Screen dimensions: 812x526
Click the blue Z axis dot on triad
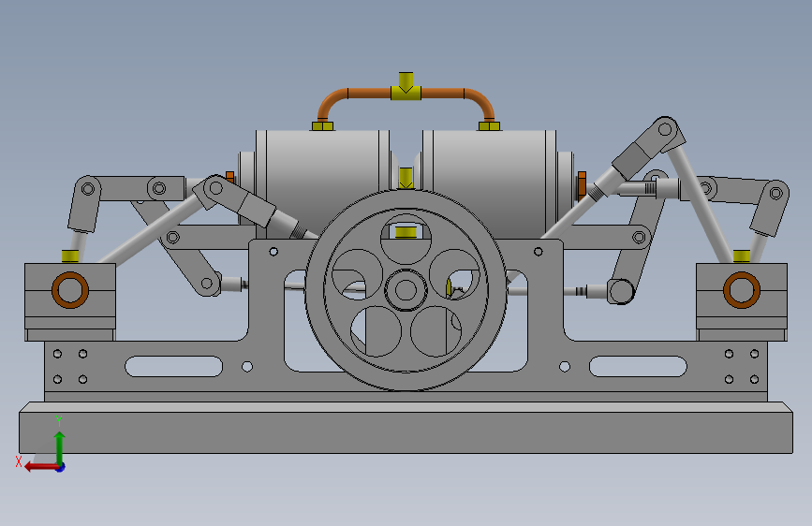tap(61, 467)
